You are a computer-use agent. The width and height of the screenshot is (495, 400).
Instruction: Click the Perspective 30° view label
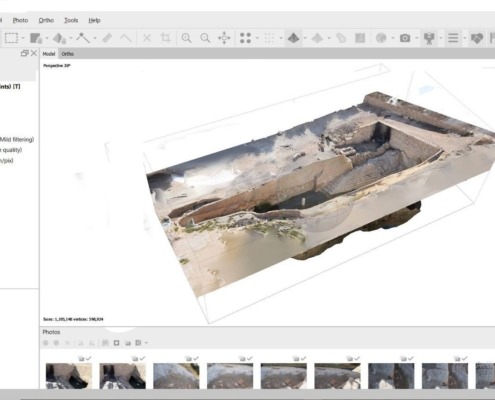pyautogui.click(x=57, y=66)
